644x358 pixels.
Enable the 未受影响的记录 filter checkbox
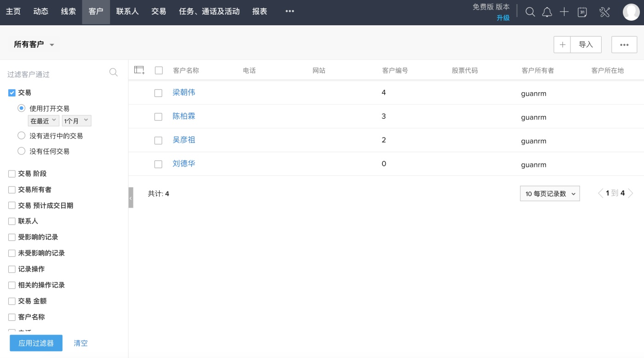pyautogui.click(x=12, y=254)
